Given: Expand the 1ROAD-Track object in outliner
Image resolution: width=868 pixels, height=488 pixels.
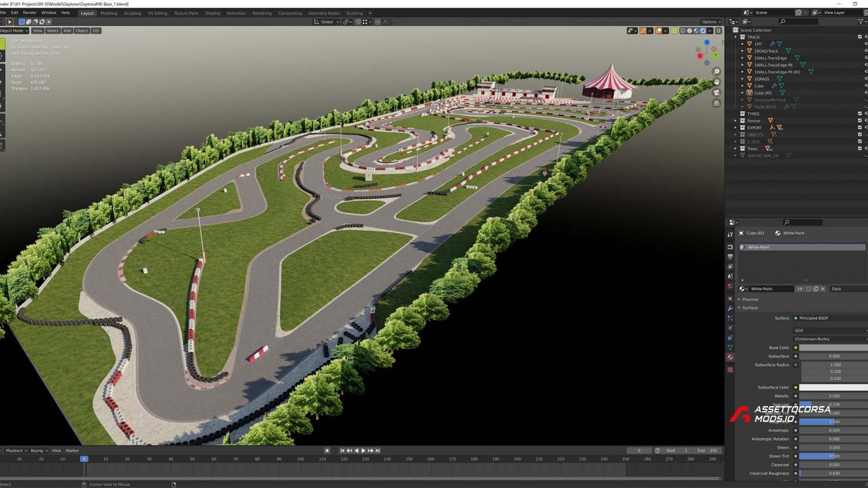Looking at the screenshot, I should [742, 51].
